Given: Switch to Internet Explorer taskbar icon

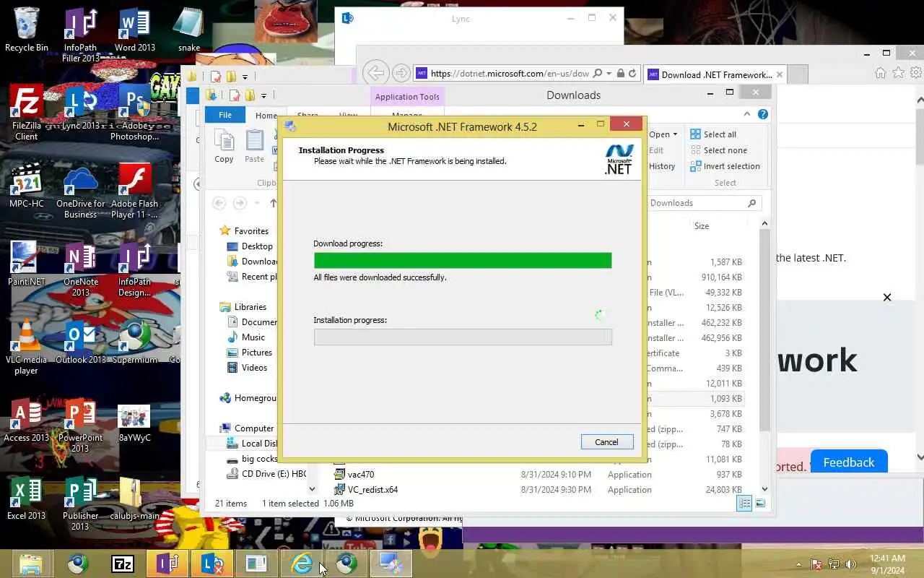Looking at the screenshot, I should tap(302, 564).
